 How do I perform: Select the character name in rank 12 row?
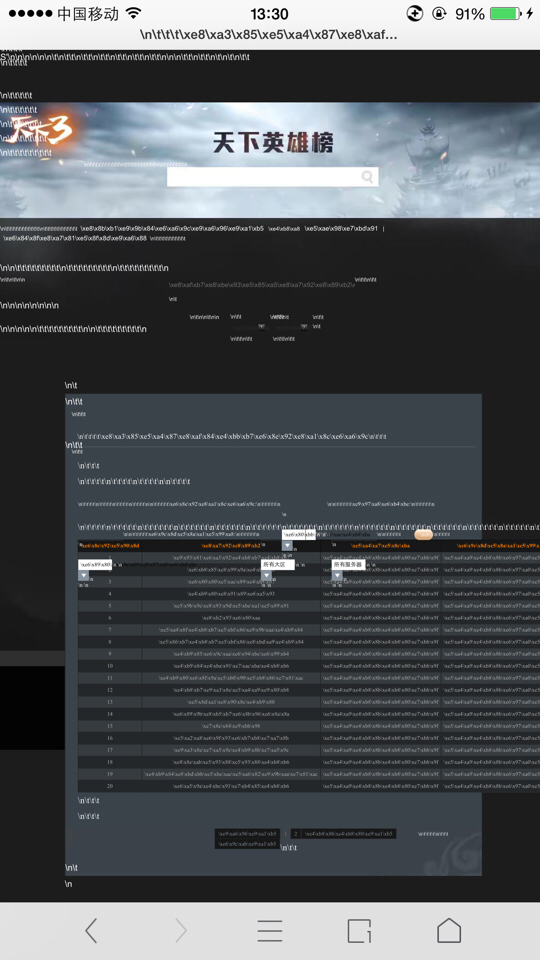231,690
